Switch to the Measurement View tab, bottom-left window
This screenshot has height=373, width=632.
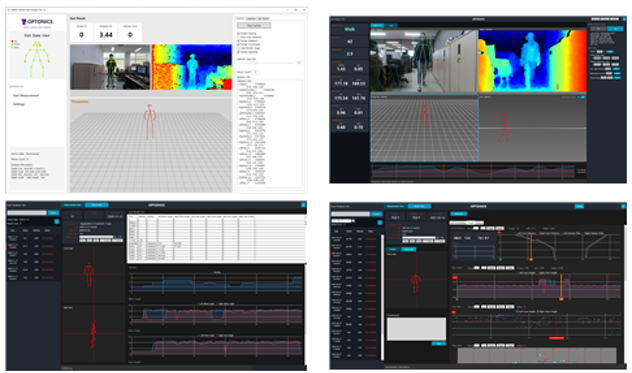(73, 205)
